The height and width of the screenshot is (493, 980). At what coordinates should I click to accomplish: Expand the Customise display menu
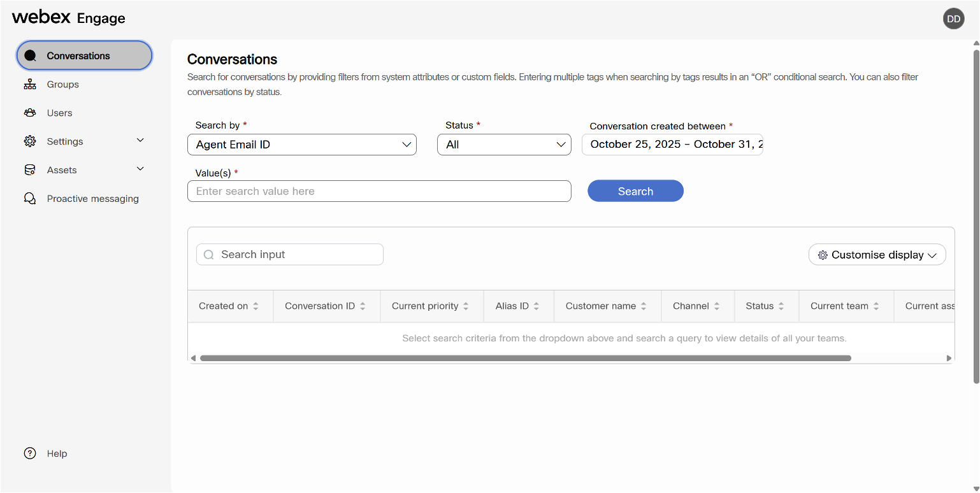(x=877, y=254)
